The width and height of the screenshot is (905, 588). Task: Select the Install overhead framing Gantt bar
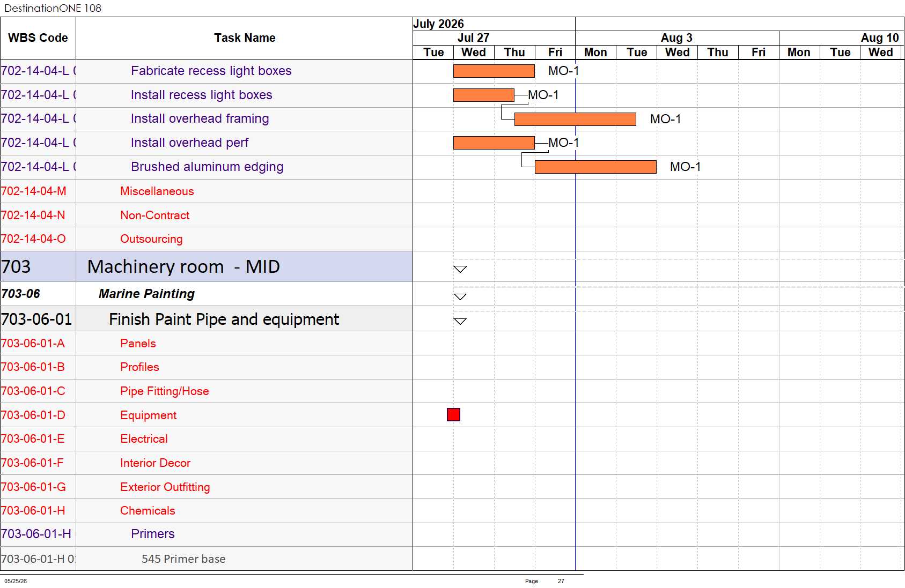[x=575, y=119]
